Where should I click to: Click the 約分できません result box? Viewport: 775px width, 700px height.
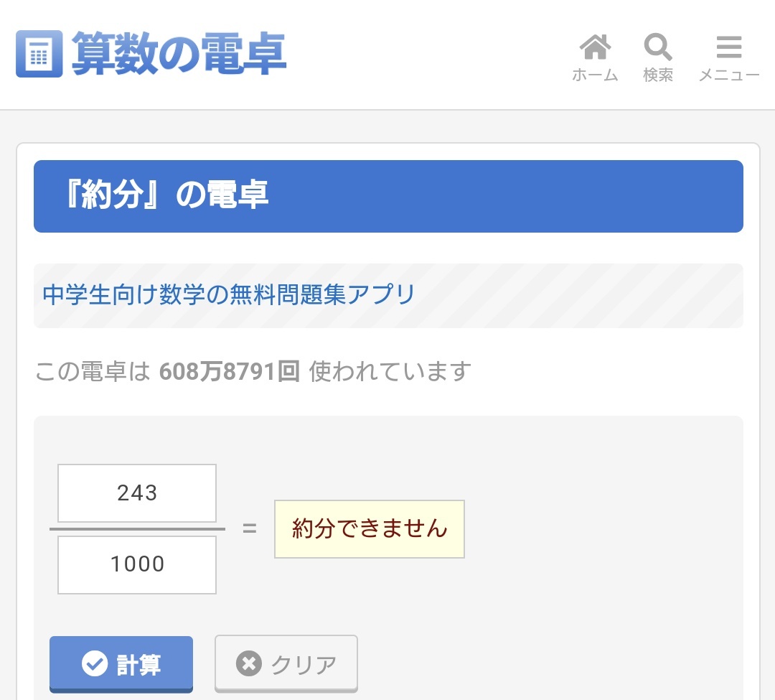point(370,529)
